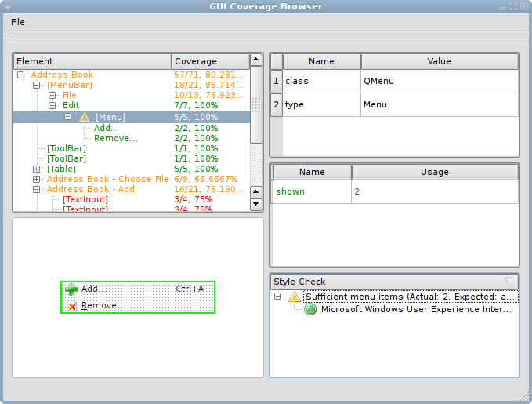Select row header 2 in properties table
The height and width of the screenshot is (404, 532).
click(x=276, y=104)
